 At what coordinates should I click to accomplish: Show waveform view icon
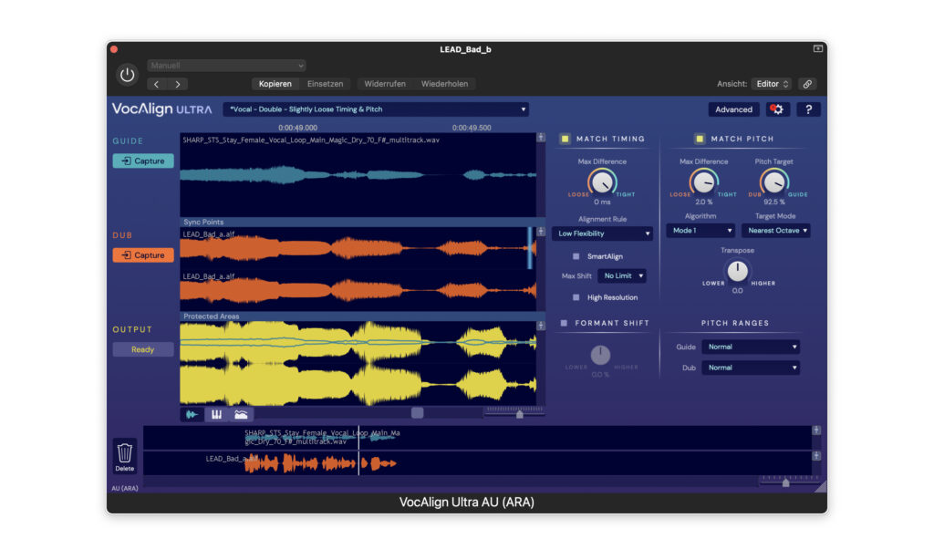[x=192, y=414]
